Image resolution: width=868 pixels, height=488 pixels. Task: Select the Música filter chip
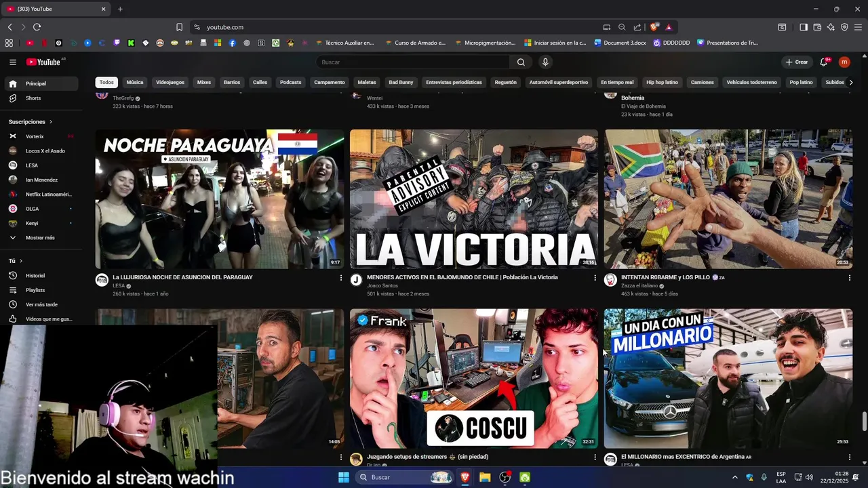click(135, 82)
